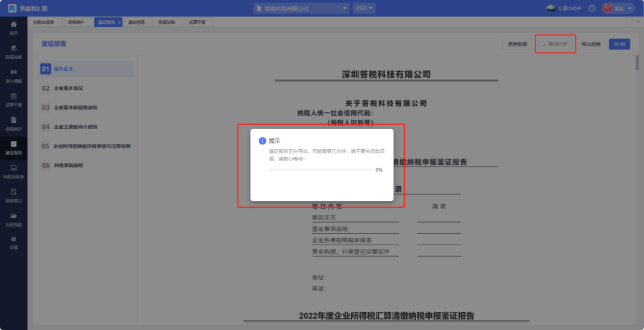The image size is (644, 330).
Task: Click 报告正文 entry in the contents table
Action: pos(324,217)
